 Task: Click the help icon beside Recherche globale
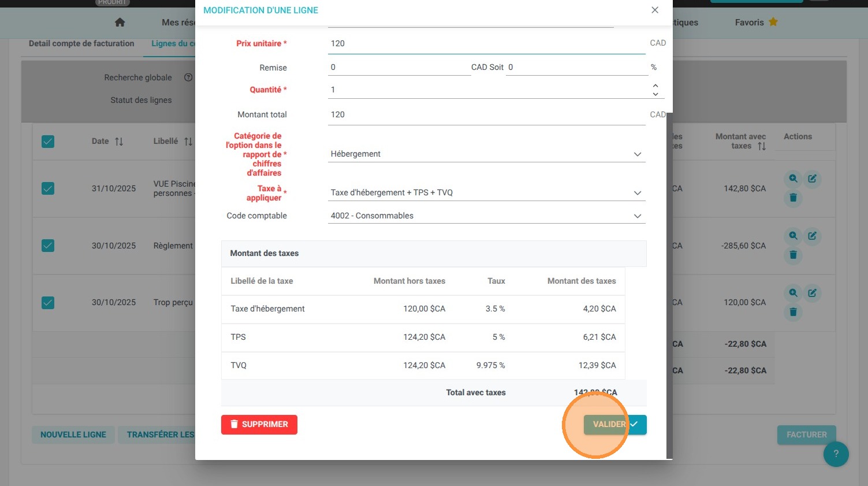(x=188, y=77)
